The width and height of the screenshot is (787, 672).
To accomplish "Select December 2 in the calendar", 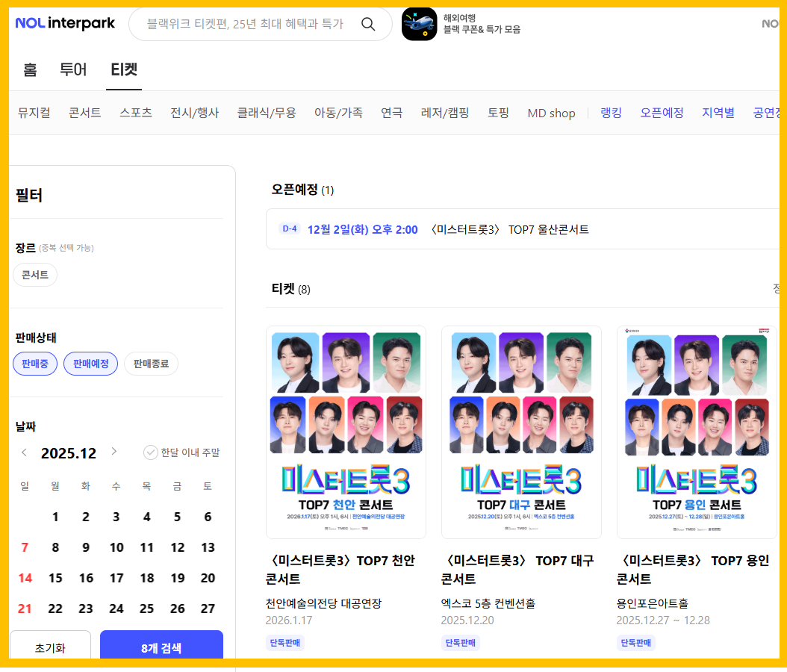I will click(86, 517).
